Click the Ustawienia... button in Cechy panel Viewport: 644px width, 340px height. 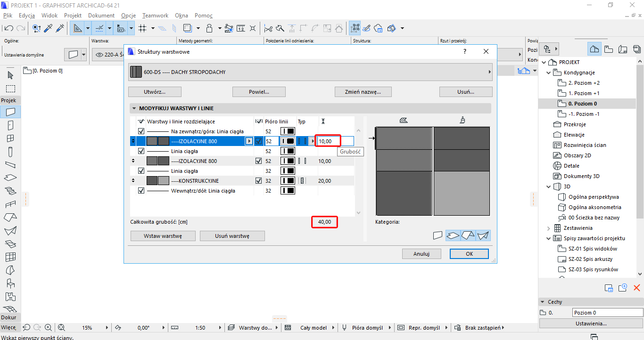(x=591, y=324)
